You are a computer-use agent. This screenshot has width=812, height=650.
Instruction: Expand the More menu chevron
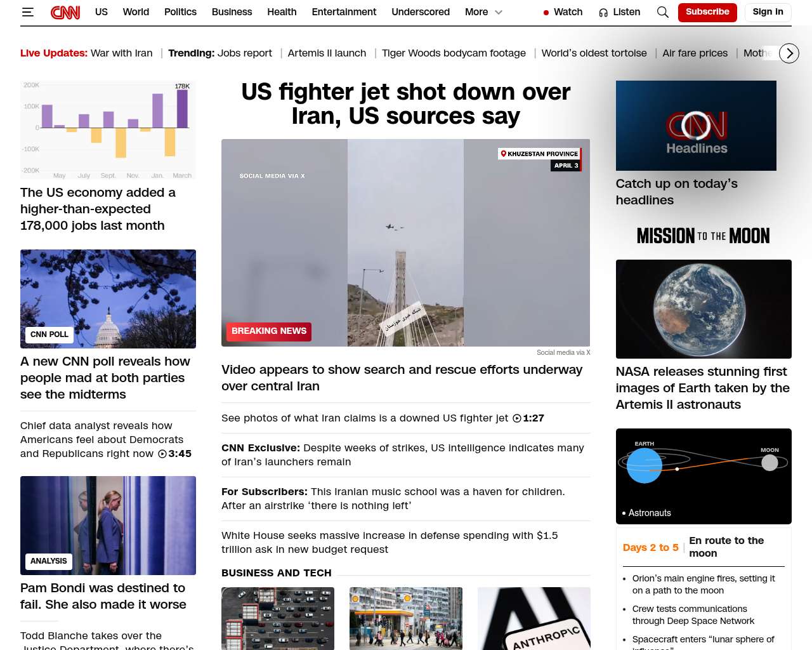click(499, 12)
